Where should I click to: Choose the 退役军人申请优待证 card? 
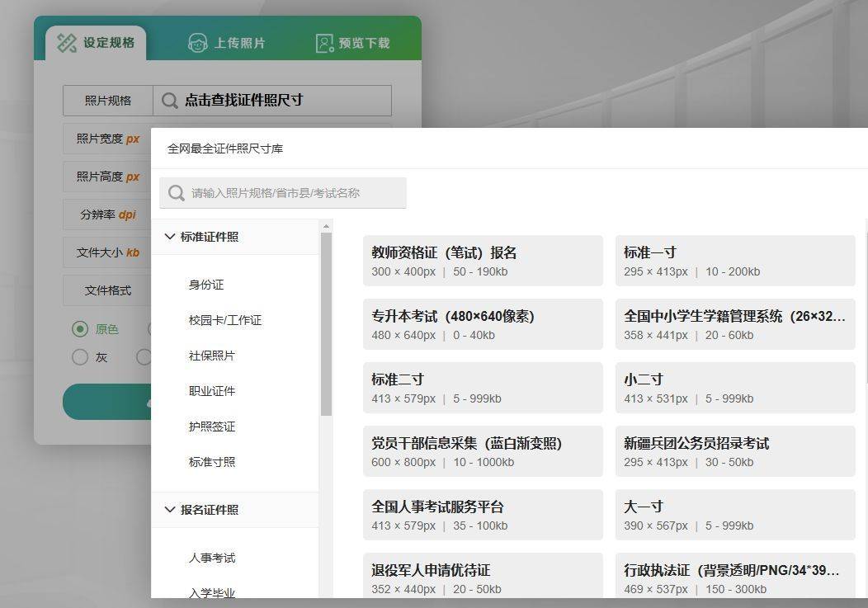483,575
